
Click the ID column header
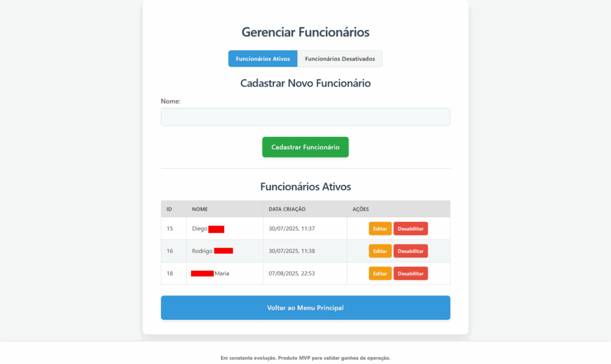point(169,209)
